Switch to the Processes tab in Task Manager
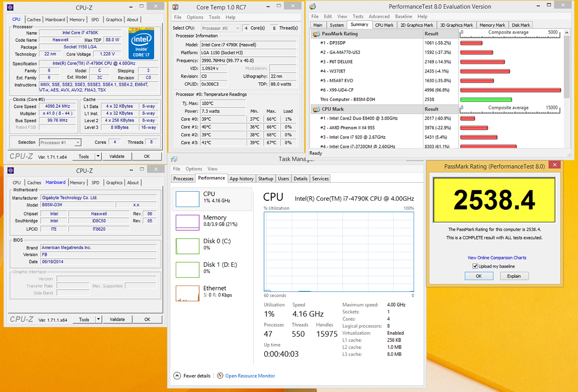Screen dimensions: 578x392 click(x=183, y=179)
